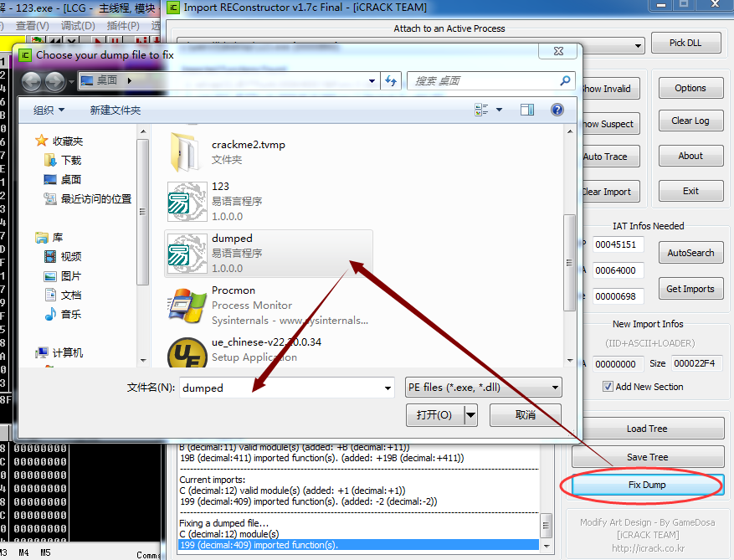Open the PE files type filter dropdown

pyautogui.click(x=555, y=388)
